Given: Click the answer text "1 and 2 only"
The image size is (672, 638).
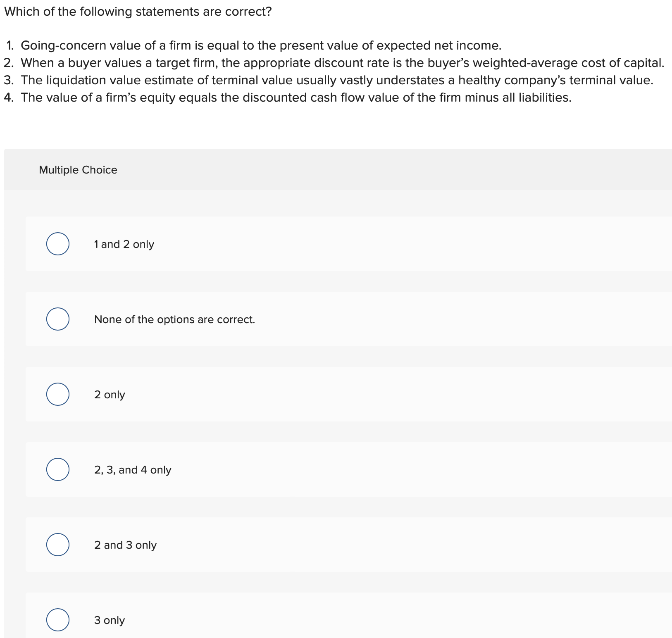Looking at the screenshot, I should point(124,244).
